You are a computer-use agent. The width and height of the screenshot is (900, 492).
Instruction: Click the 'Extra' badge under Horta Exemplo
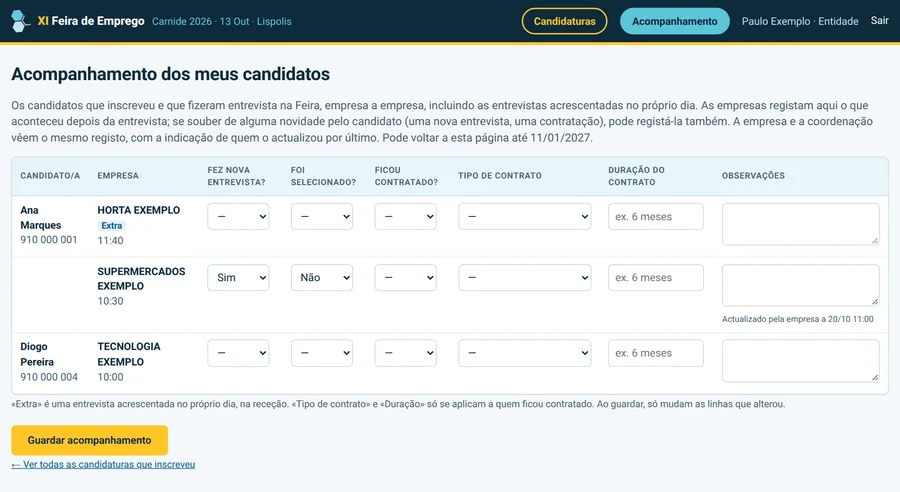pos(111,226)
